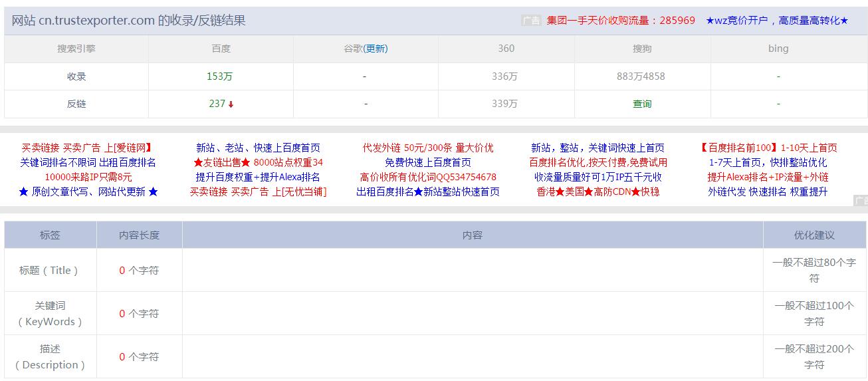Click the 广告 label badge at top
868x381 pixels.
tap(531, 21)
